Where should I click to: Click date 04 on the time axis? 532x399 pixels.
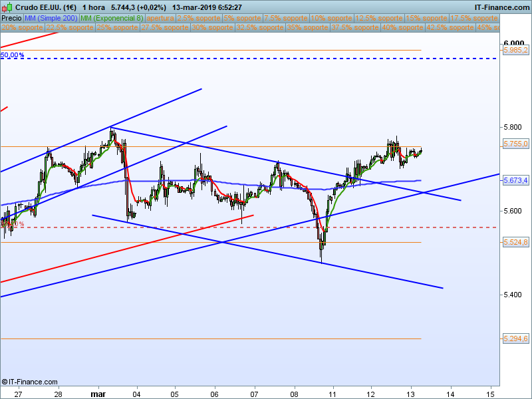point(137,394)
